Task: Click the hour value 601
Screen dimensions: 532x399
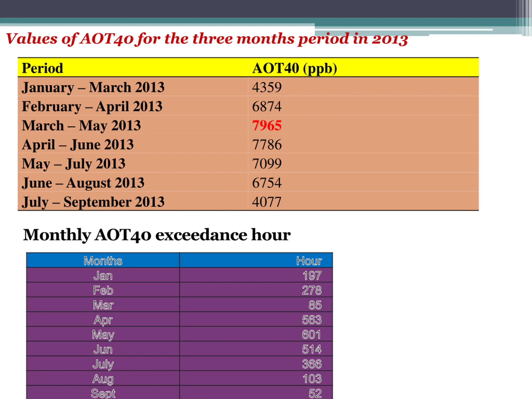Action: click(x=312, y=335)
